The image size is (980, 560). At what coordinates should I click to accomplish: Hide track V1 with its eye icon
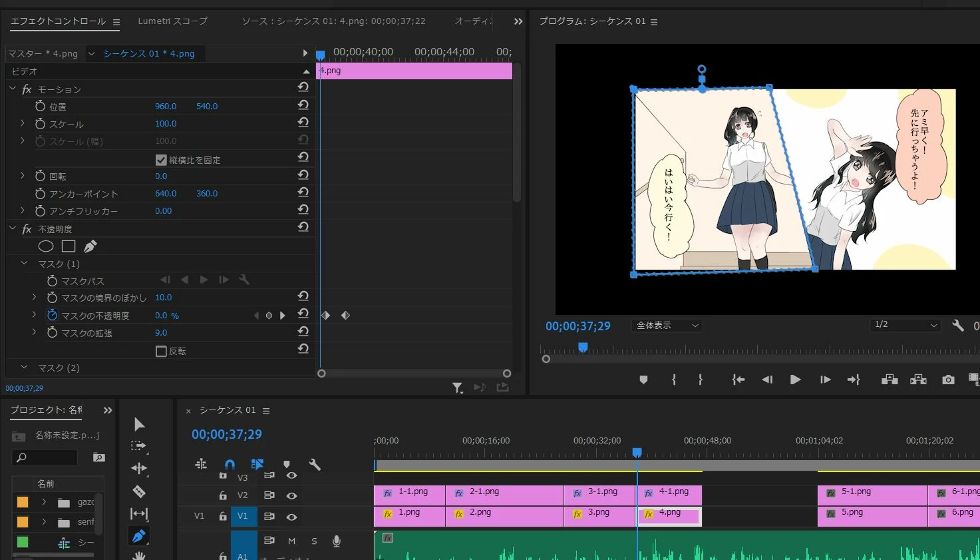[x=291, y=517]
